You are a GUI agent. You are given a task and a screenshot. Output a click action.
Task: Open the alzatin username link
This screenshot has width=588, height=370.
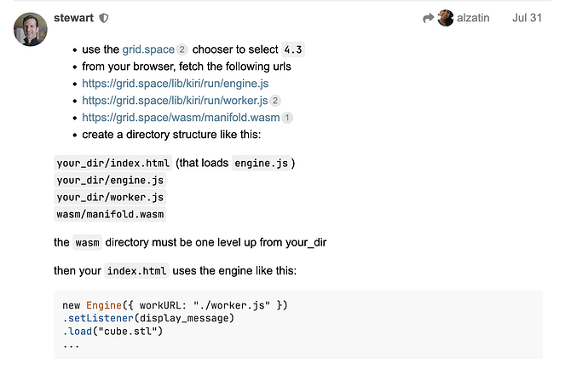[473, 18]
